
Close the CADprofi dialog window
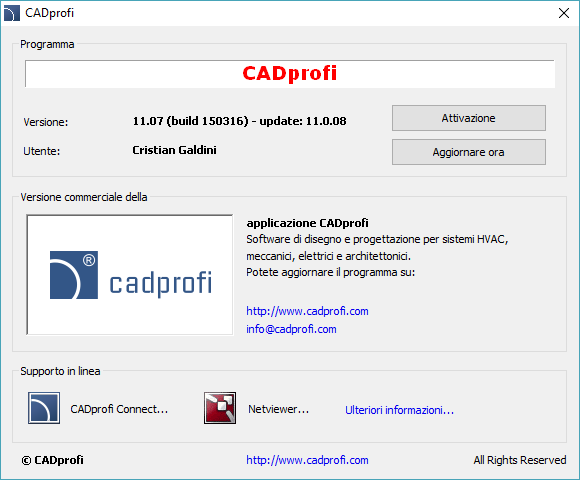point(564,13)
